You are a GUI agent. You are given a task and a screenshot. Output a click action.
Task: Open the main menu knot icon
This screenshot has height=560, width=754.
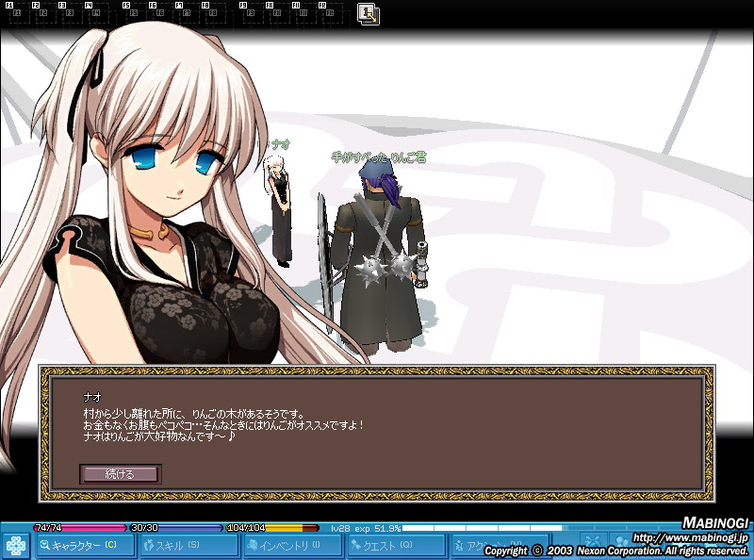(x=15, y=546)
